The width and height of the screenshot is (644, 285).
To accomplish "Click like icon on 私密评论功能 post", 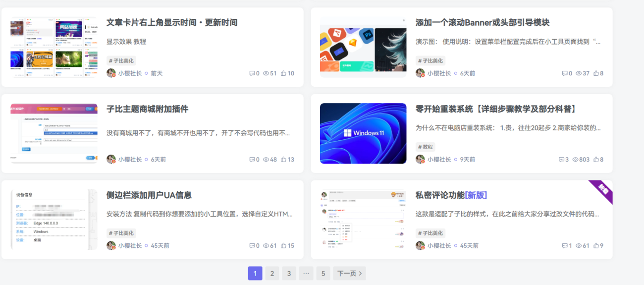I will (596, 246).
